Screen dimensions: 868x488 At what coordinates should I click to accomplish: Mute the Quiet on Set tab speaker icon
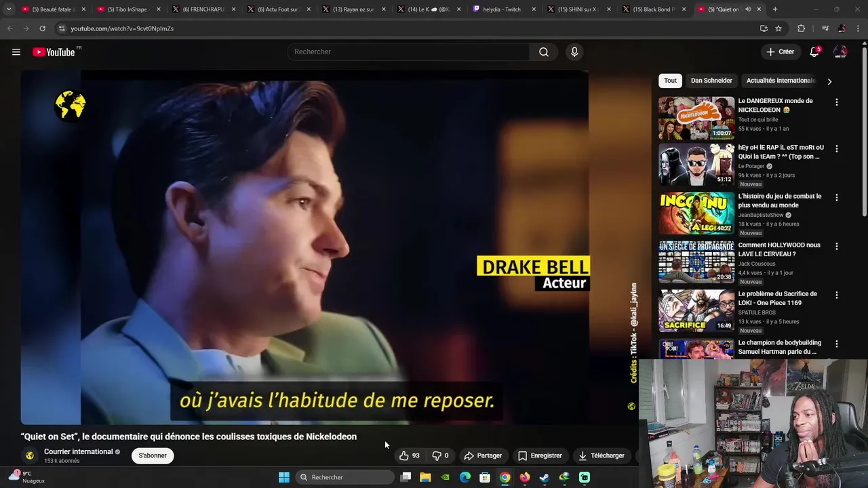click(748, 9)
